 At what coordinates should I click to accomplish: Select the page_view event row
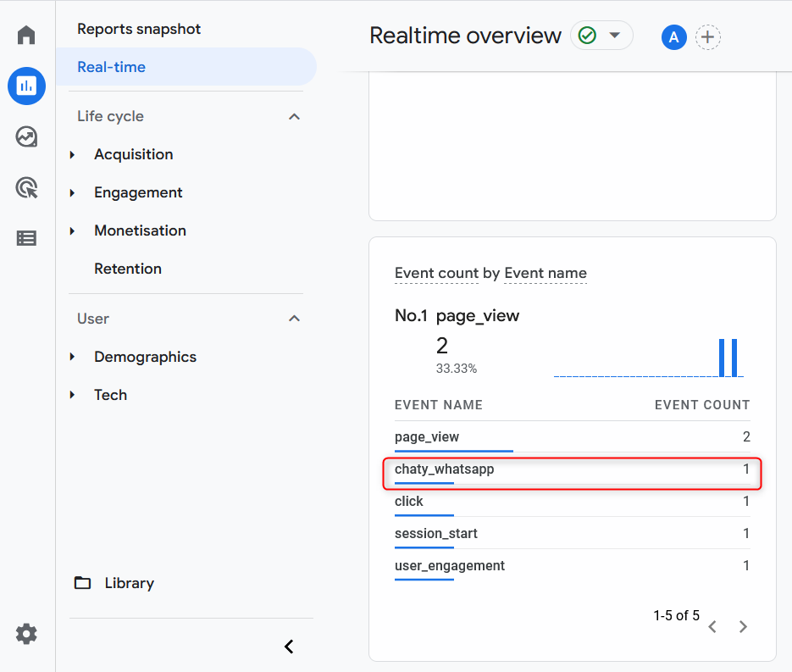click(573, 437)
